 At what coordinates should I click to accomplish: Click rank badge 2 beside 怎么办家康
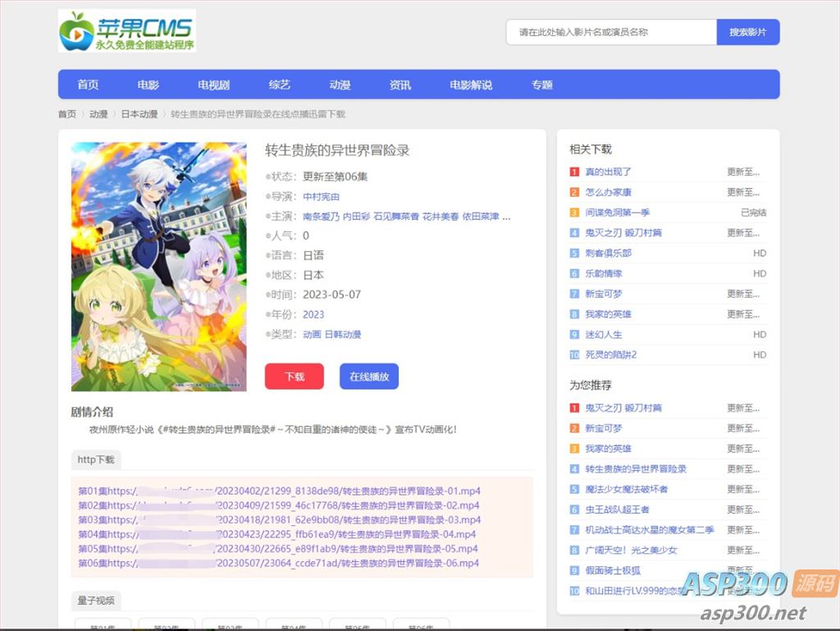tap(574, 192)
